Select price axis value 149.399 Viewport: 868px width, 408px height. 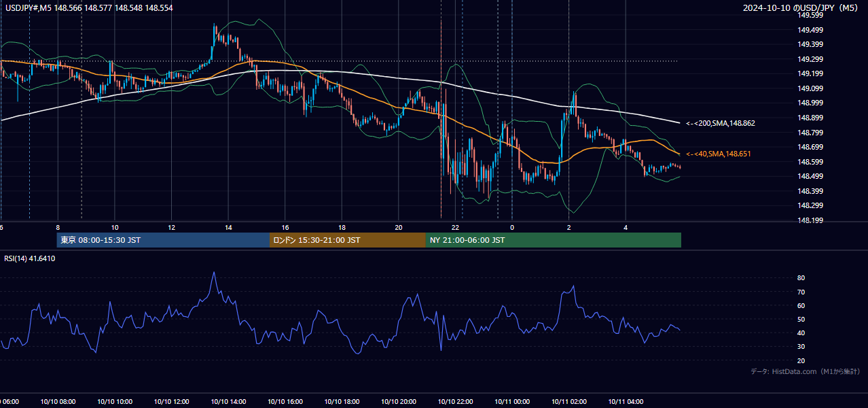(x=810, y=44)
